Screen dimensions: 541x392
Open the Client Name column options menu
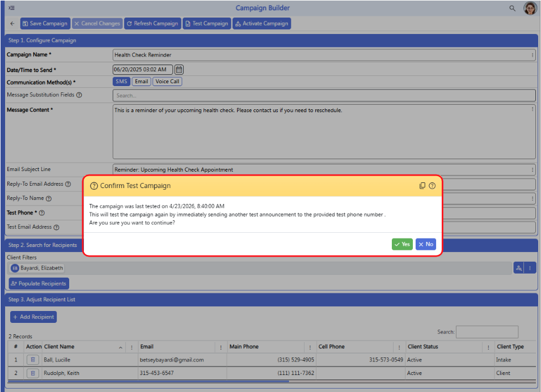point(132,347)
